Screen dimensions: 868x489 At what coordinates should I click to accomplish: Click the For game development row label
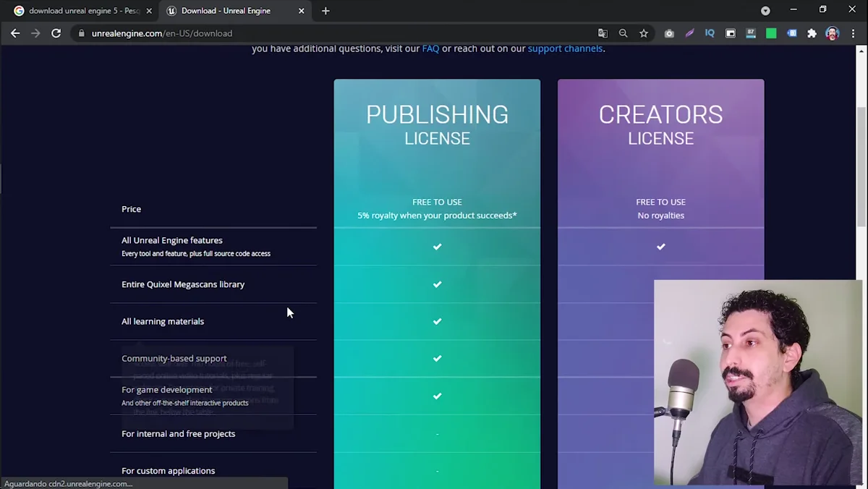click(x=166, y=389)
